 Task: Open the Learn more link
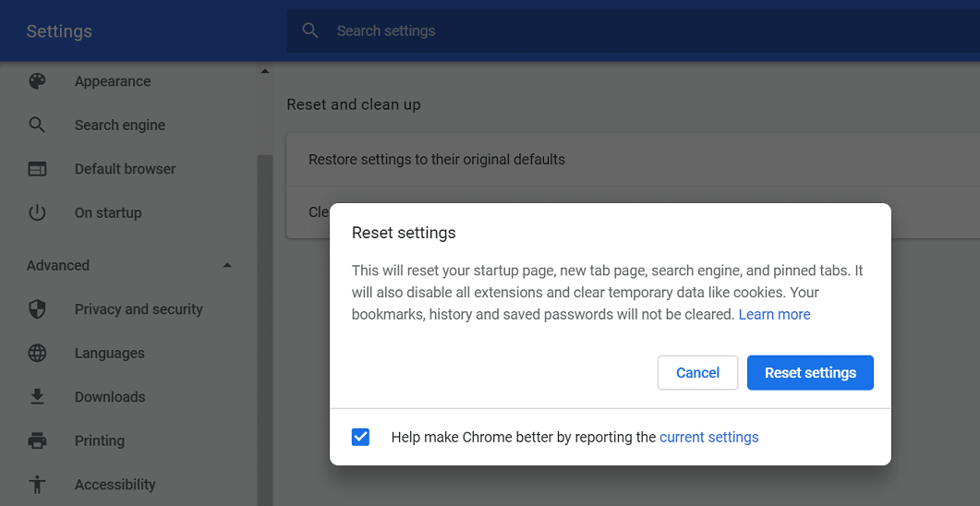[x=774, y=315]
